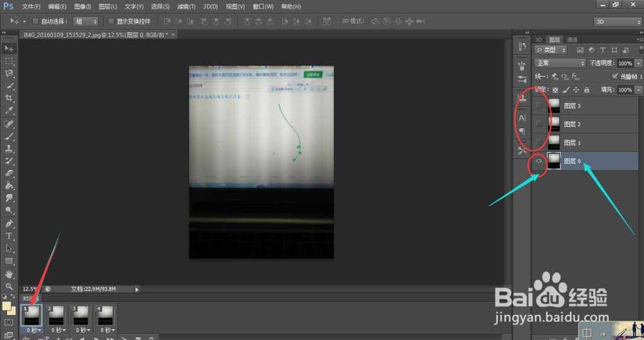Select the Horizontal Type tool
Image resolution: width=644 pixels, height=340 pixels.
(8, 236)
